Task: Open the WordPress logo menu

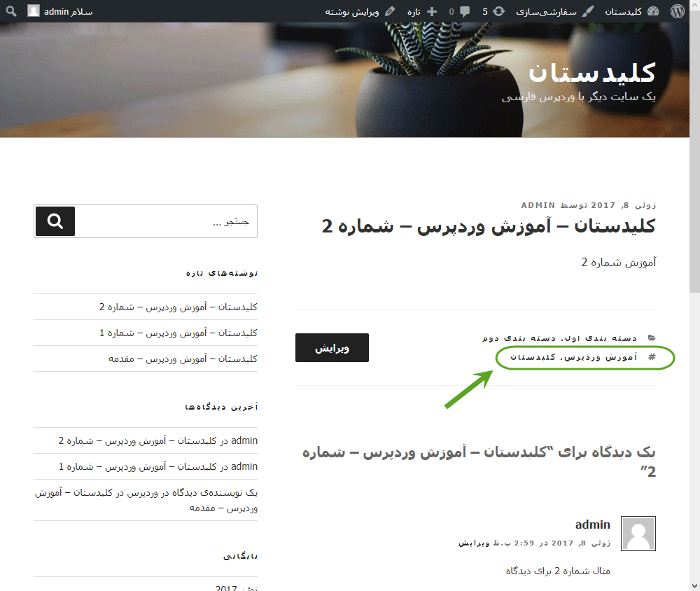Action: 677,11
